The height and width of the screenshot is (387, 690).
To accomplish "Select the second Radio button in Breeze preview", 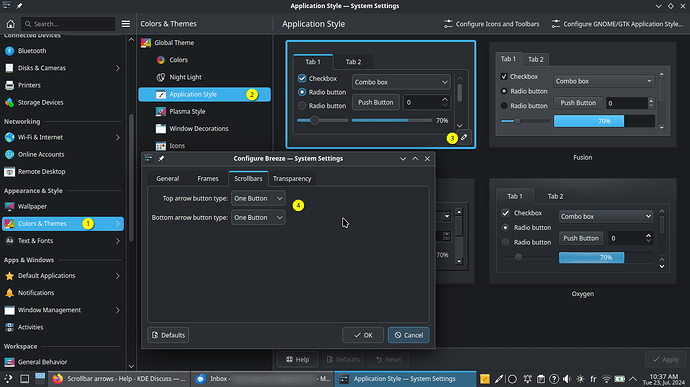I will [x=302, y=106].
